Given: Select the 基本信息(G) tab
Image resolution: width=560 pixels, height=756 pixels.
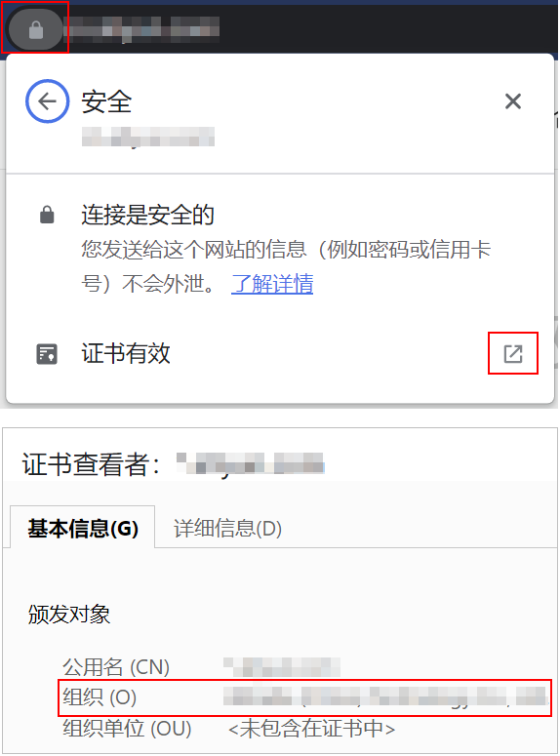Looking at the screenshot, I should [83, 528].
